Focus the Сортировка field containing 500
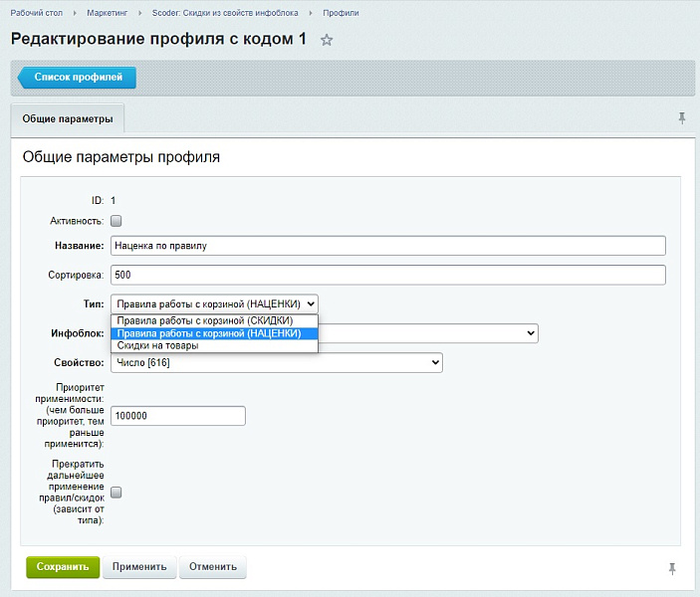The width and height of the screenshot is (700, 597). [x=386, y=275]
